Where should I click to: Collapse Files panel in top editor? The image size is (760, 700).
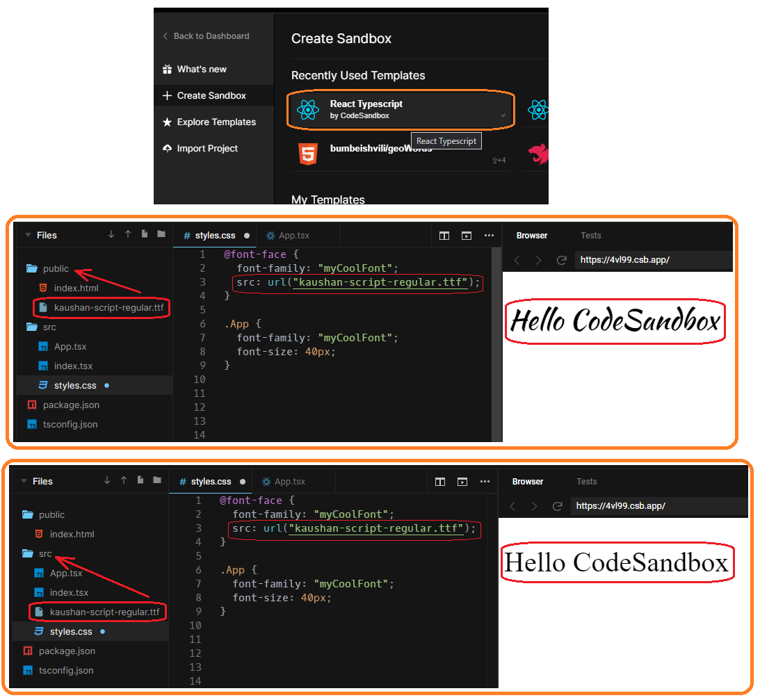point(28,235)
